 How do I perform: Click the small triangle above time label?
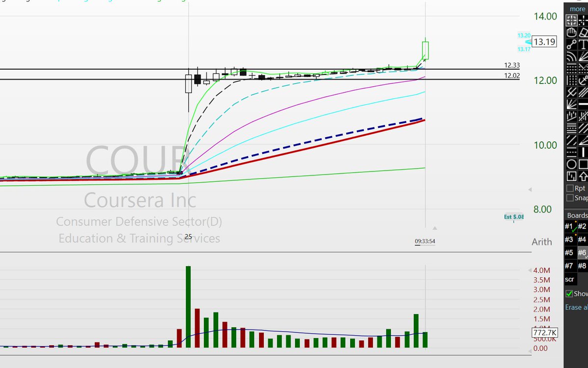click(435, 228)
